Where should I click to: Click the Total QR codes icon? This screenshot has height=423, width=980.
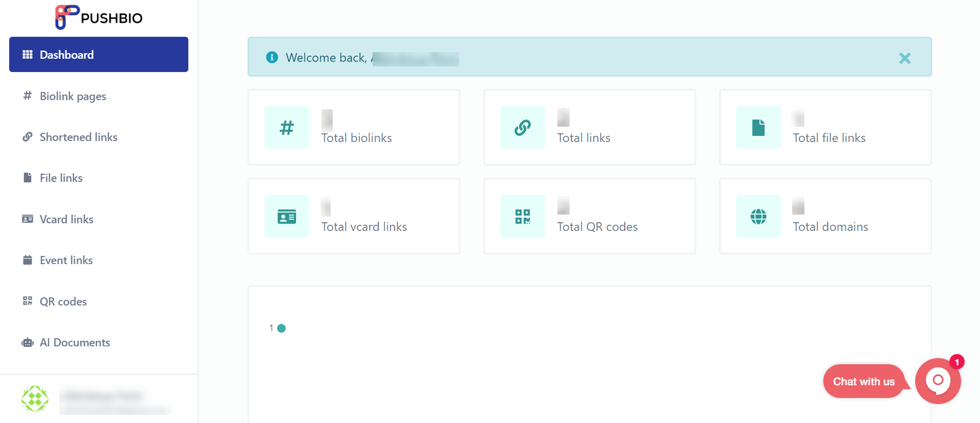(x=523, y=216)
